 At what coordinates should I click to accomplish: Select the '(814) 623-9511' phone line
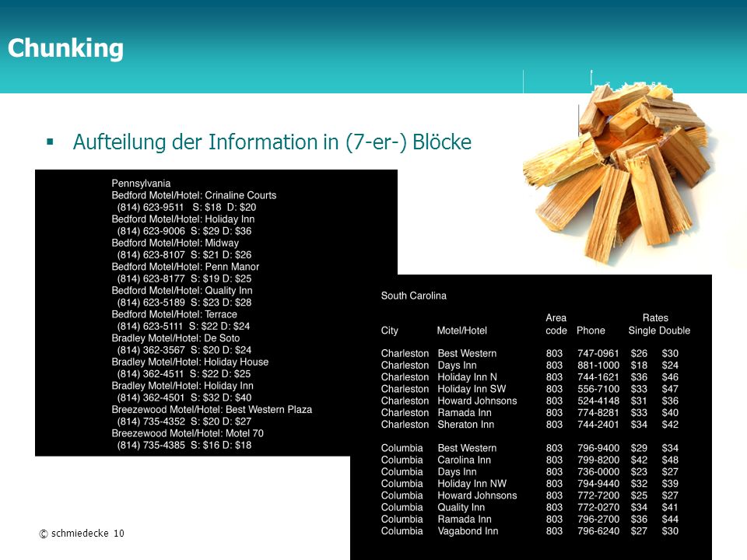187,207
